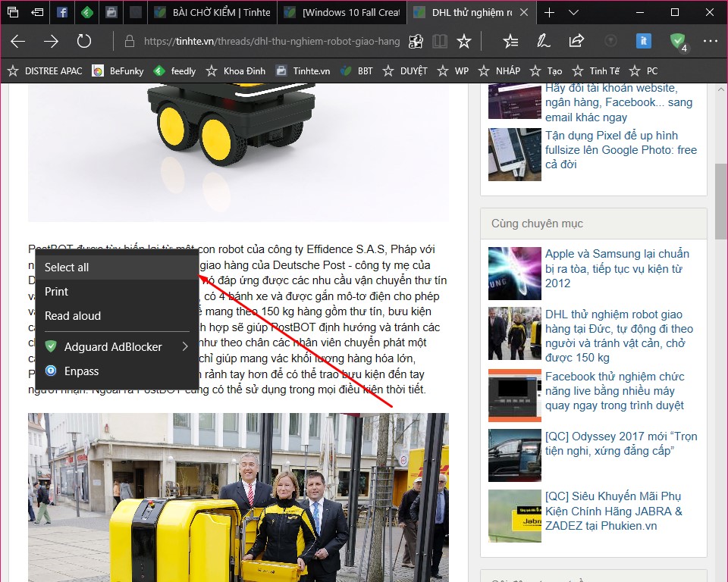The height and width of the screenshot is (582, 728).
Task: Refresh the current page
Action: tap(84, 42)
